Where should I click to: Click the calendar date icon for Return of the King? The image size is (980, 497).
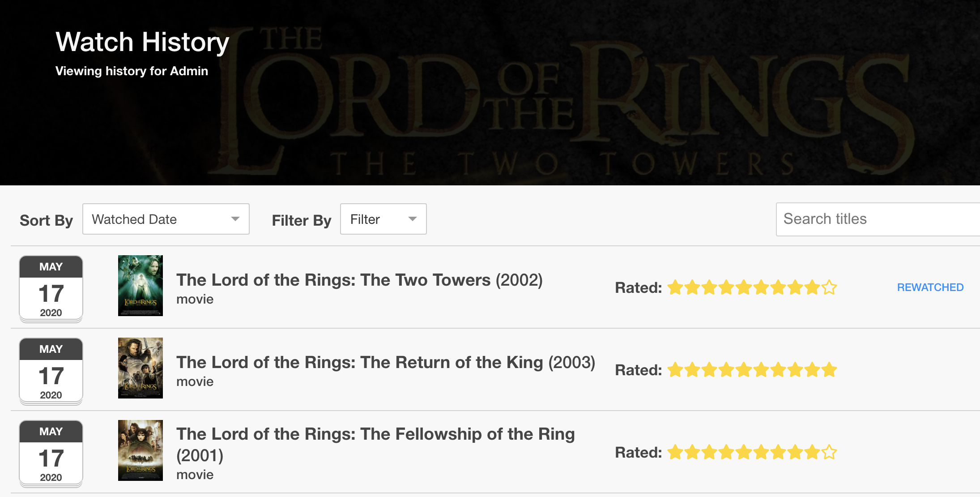point(51,371)
